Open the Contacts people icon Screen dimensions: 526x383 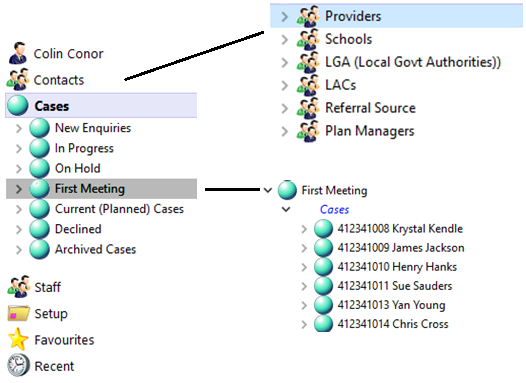point(18,79)
